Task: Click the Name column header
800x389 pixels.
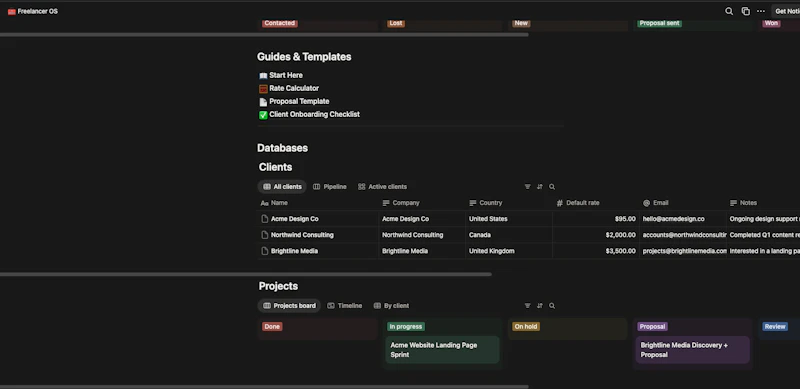Action: coord(318,203)
